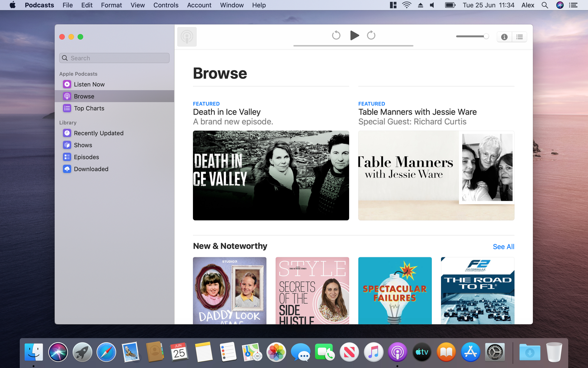Open Table Manners with Jessie Ware artwork
This screenshot has height=368, width=588.
[436, 175]
